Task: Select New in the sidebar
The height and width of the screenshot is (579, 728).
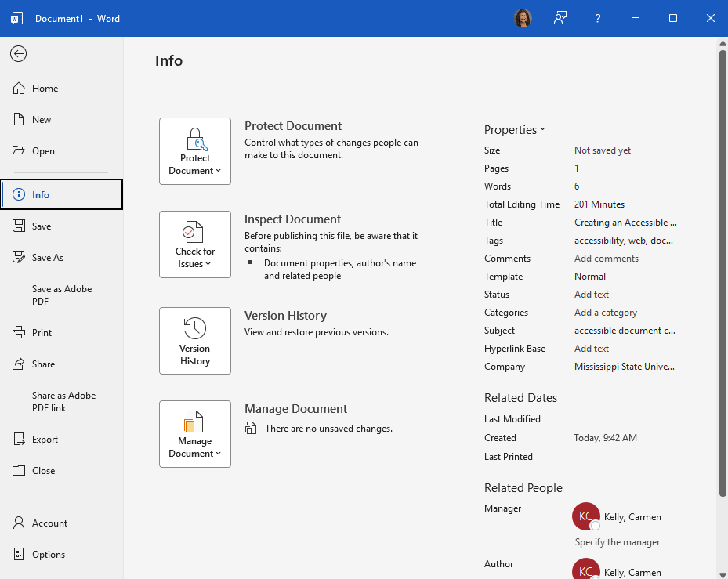Action: [62, 120]
